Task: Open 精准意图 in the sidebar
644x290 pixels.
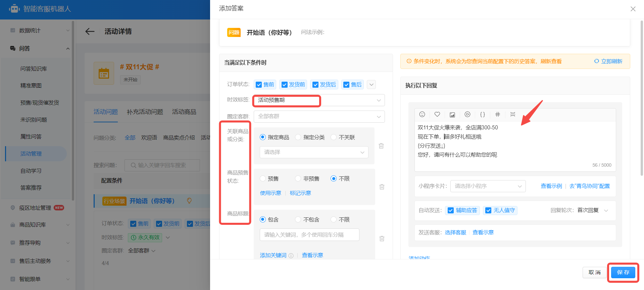Action: [x=31, y=86]
